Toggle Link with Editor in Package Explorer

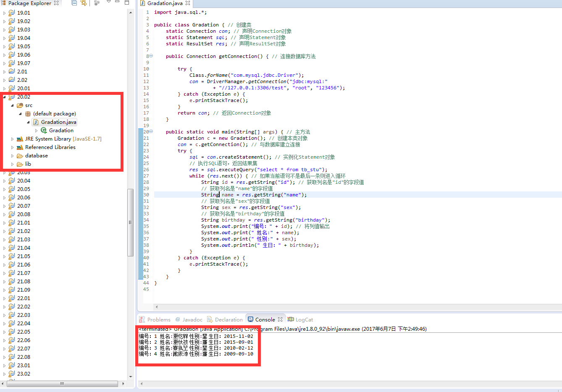click(x=84, y=3)
